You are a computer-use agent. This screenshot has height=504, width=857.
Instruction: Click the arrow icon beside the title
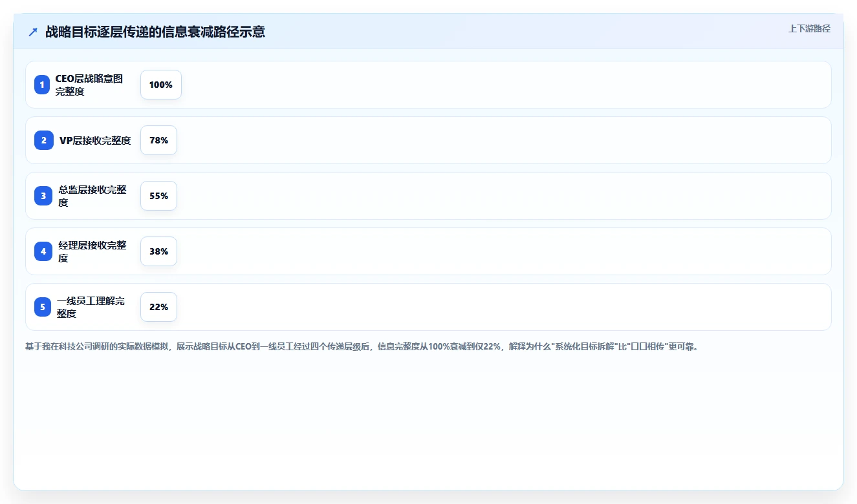[33, 32]
